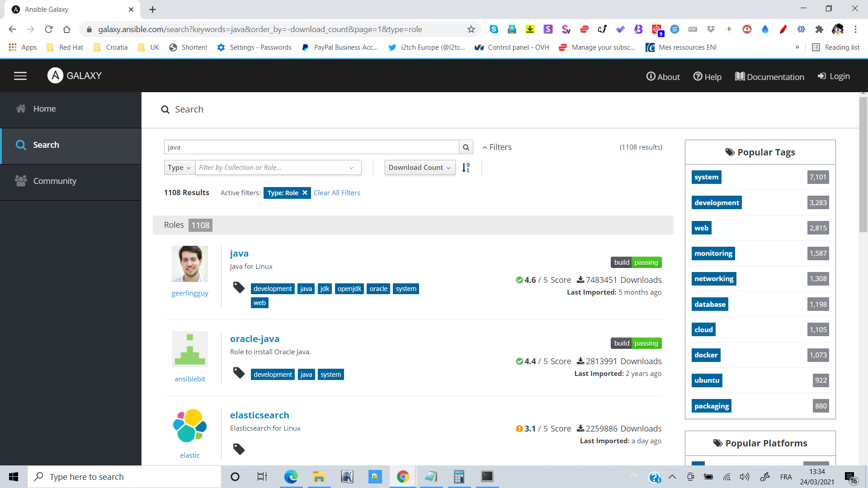Open the Download Count sort dropdown
The image size is (868, 488).
click(x=420, y=168)
